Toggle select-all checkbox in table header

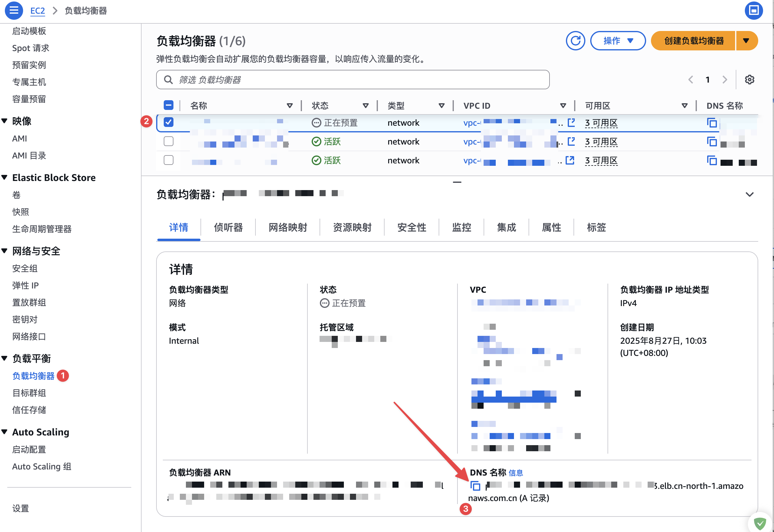168,105
